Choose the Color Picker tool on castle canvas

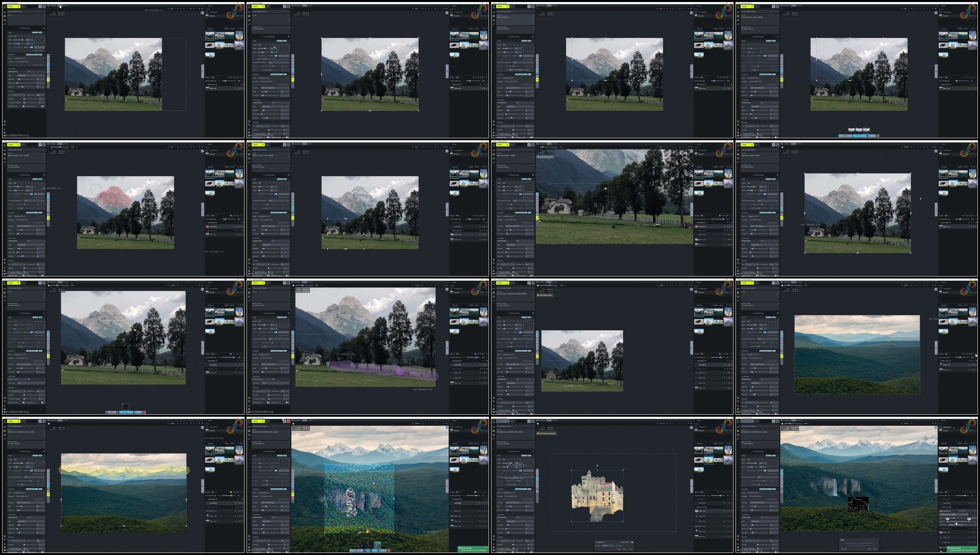click(x=537, y=487)
